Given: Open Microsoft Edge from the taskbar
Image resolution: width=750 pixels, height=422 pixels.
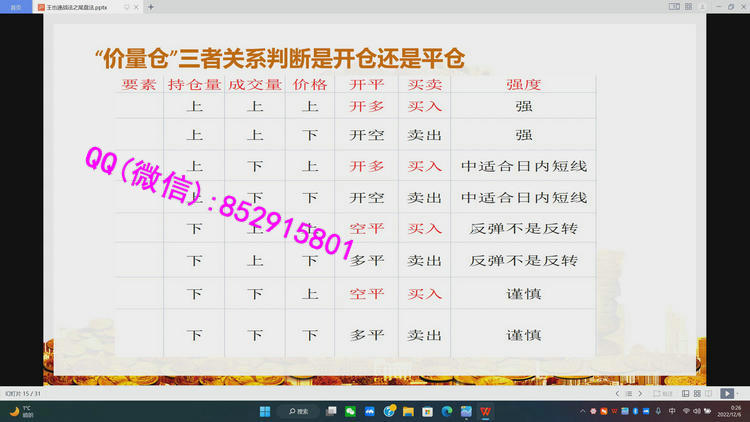Looking at the screenshot, I should tap(447, 411).
